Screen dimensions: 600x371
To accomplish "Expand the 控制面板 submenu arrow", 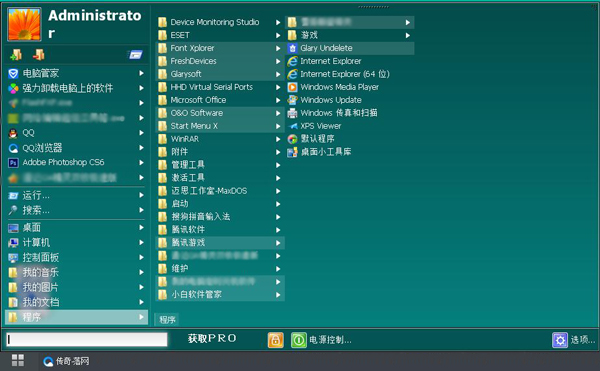I will pos(142,257).
